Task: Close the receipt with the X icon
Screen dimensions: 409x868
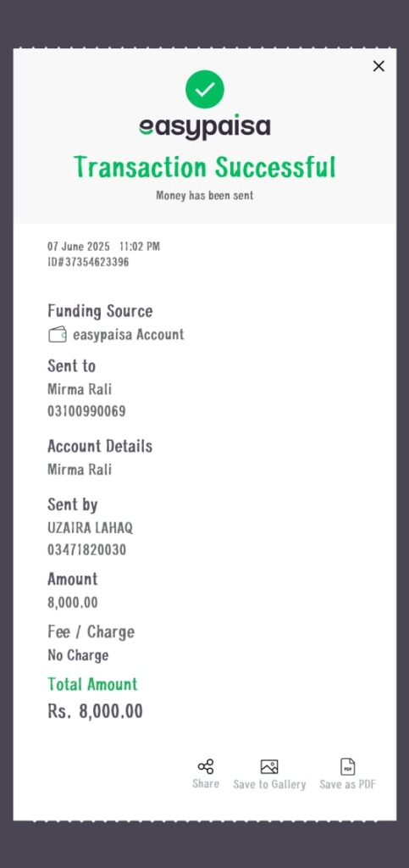Action: point(379,66)
